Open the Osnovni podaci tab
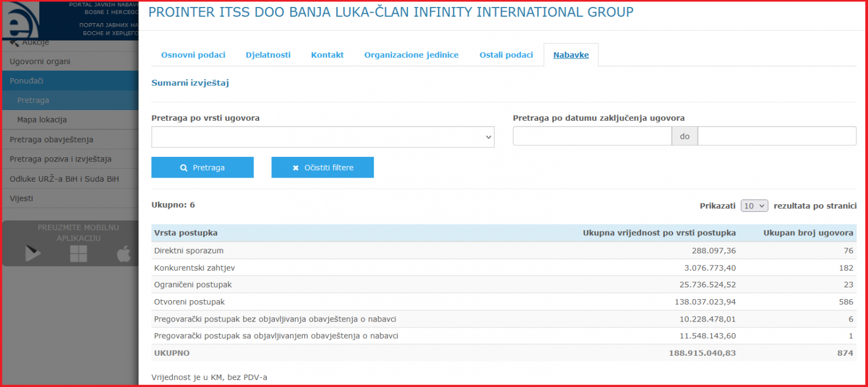 (x=193, y=55)
